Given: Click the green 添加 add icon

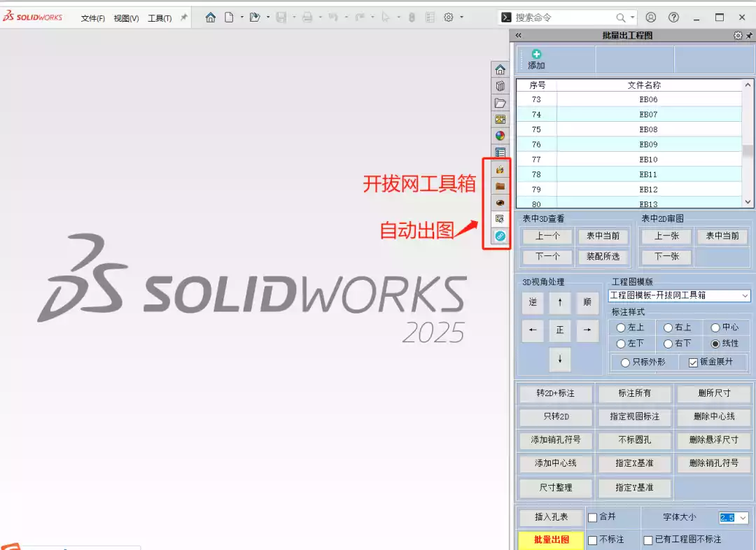Looking at the screenshot, I should (x=536, y=55).
